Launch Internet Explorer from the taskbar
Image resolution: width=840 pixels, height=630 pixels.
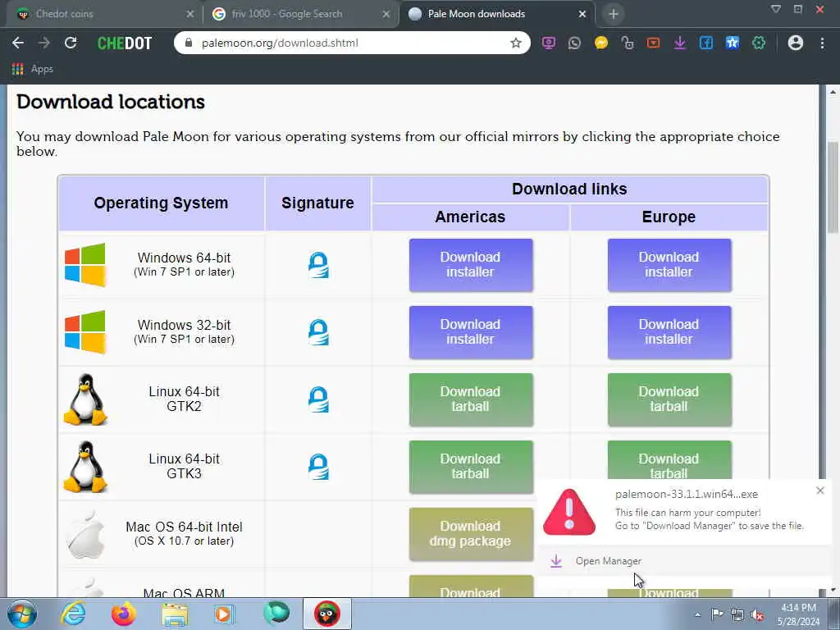[x=73, y=614]
